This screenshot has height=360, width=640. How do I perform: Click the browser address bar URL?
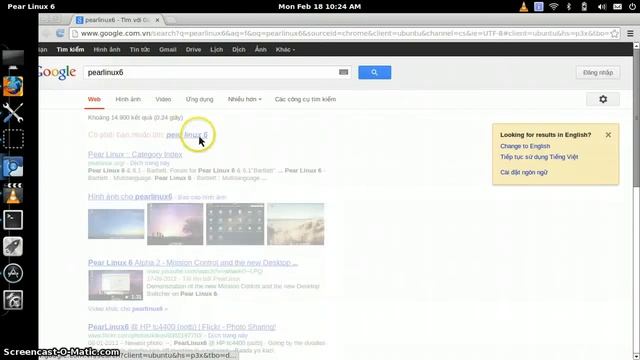343,33
